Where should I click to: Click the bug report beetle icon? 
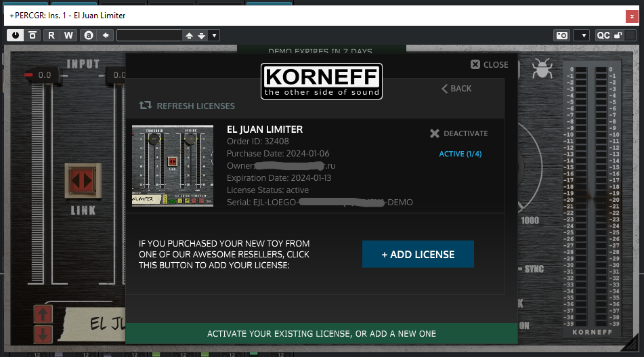click(x=542, y=68)
